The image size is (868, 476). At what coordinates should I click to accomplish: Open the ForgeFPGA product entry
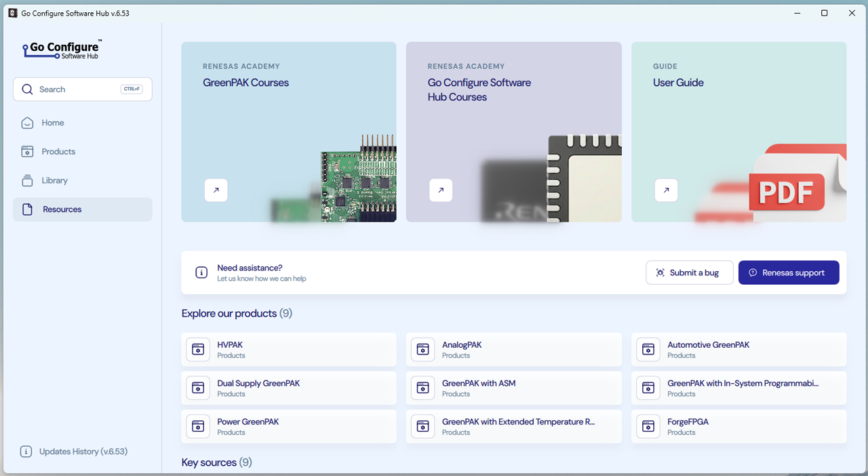pos(739,427)
